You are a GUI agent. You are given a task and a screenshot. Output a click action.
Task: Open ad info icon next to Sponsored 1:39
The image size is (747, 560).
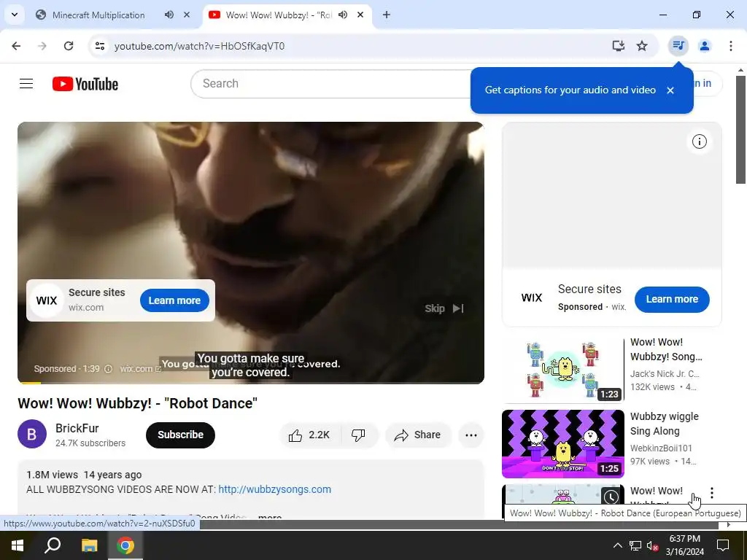click(108, 368)
